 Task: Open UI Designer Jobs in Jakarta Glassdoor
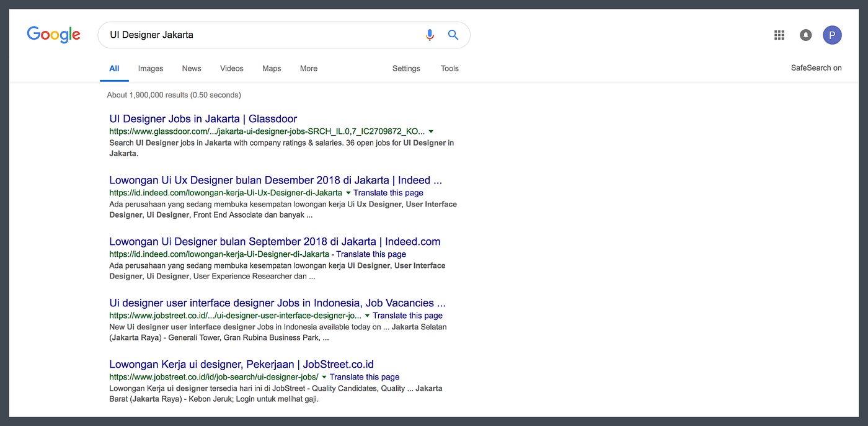tap(203, 119)
